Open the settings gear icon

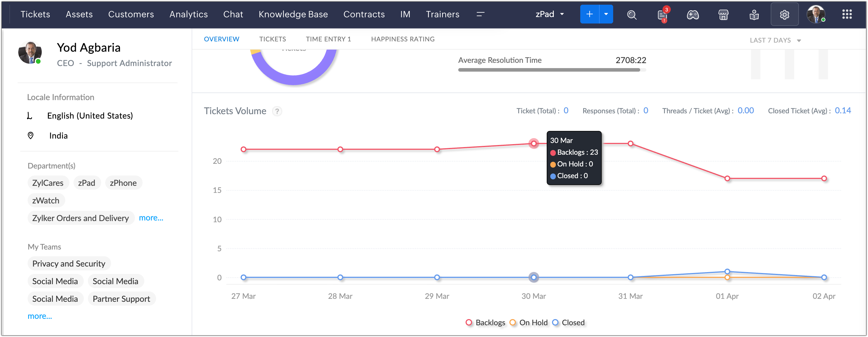tap(785, 14)
